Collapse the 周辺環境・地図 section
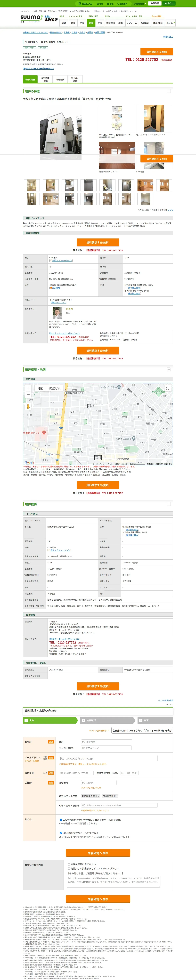The height and width of the screenshot is (980, 196). pyautogui.click(x=169, y=369)
